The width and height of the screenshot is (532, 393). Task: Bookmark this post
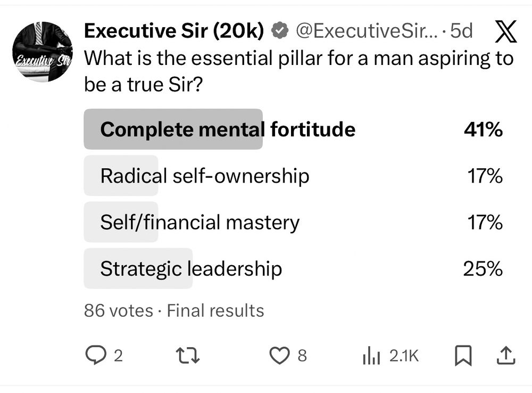(463, 356)
